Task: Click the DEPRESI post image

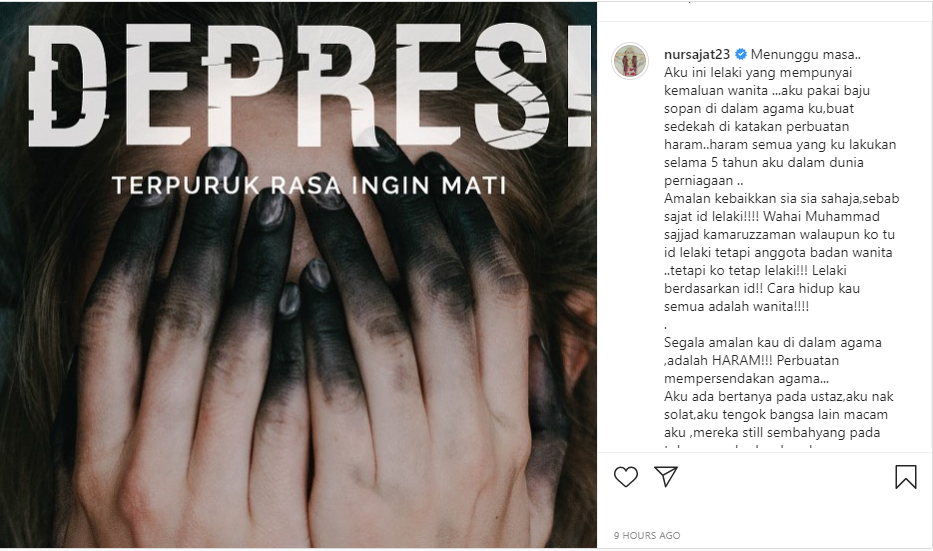Action: coord(298,275)
